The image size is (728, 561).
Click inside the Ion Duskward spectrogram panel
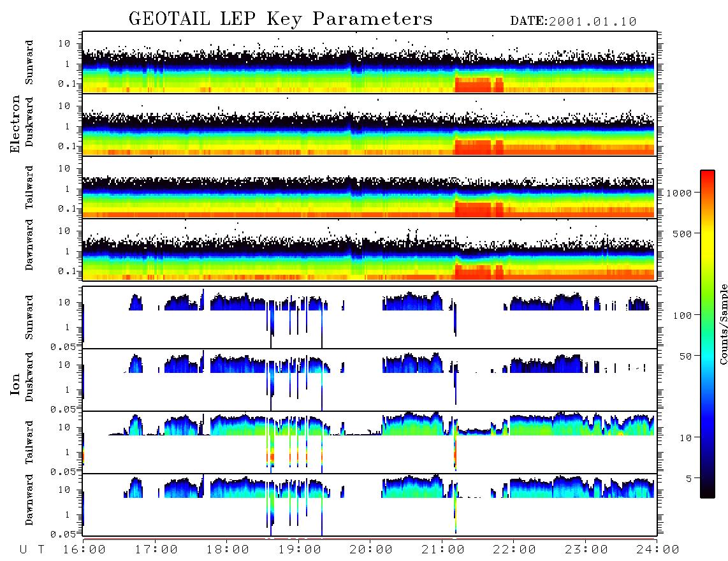370,380
